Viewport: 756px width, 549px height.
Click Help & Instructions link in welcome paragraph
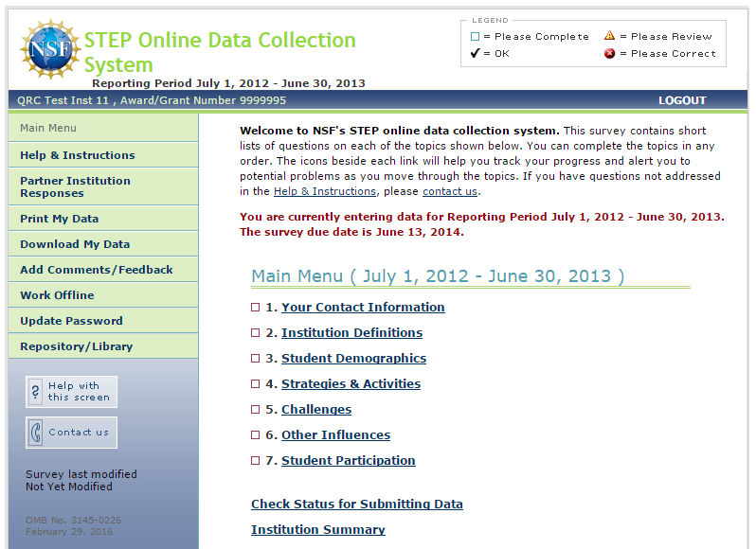[x=325, y=191]
